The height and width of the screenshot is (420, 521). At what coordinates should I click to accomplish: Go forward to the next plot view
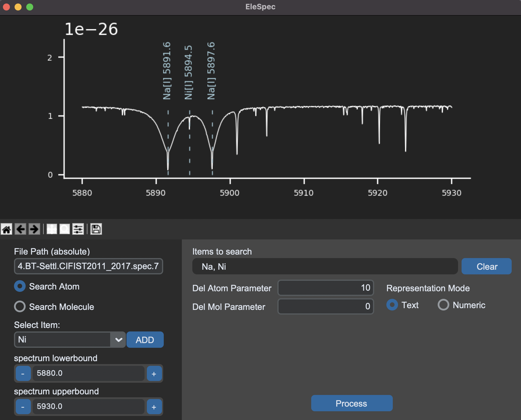tap(34, 229)
